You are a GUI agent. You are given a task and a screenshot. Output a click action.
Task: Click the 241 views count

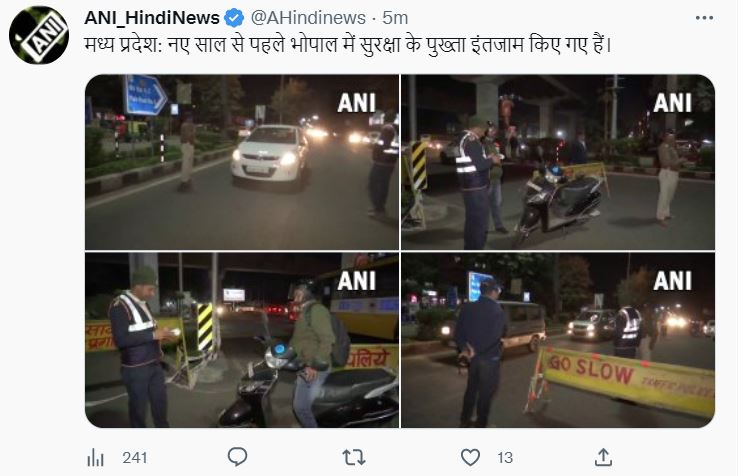[x=135, y=458]
